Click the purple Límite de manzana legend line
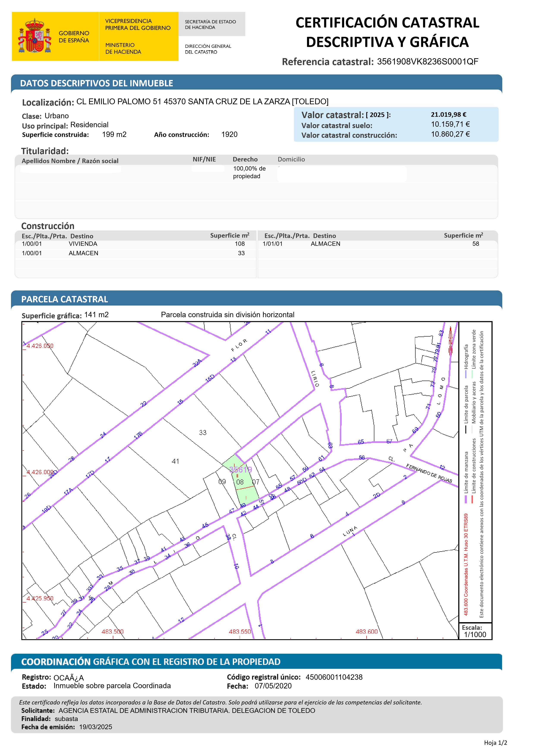Viewport: 534px width, 756px height. click(466, 499)
